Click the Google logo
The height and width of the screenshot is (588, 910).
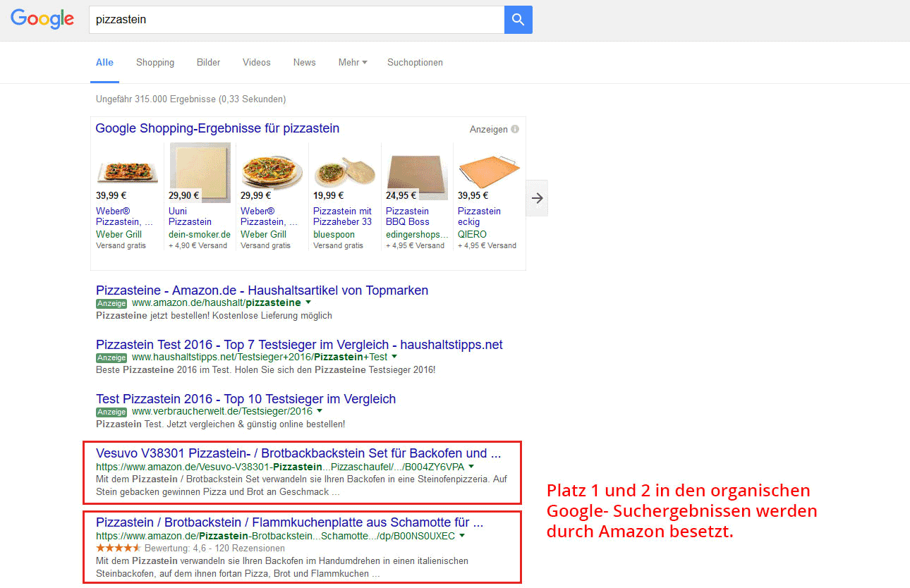coord(42,19)
